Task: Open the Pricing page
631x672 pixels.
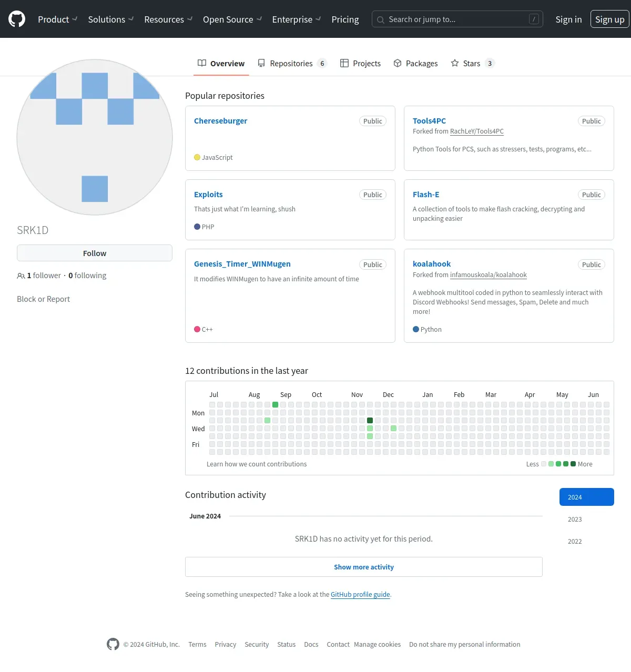Action: (345, 19)
